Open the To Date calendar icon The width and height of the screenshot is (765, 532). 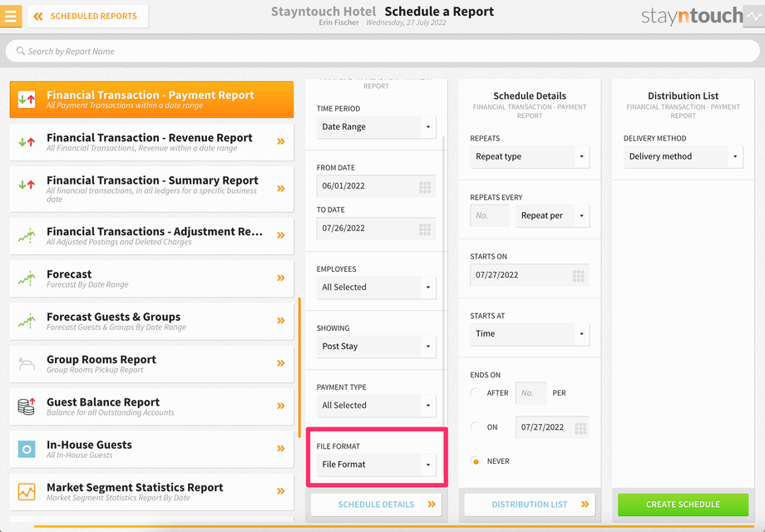[x=425, y=229]
